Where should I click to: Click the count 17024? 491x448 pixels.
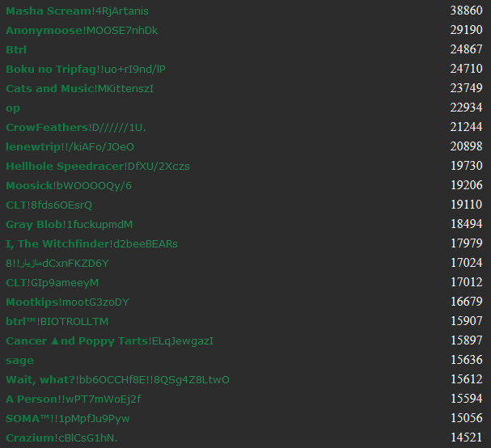(x=466, y=263)
